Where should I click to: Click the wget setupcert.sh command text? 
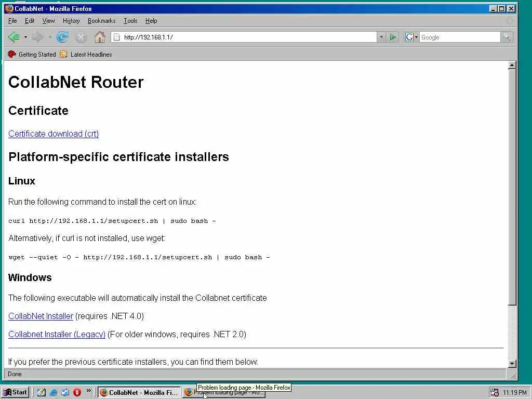139,257
